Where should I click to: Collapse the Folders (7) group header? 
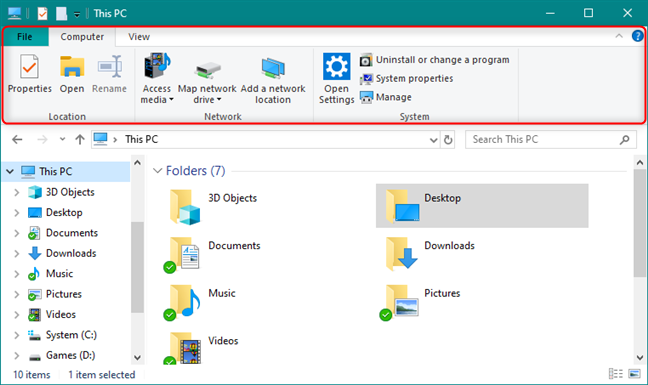tap(157, 171)
